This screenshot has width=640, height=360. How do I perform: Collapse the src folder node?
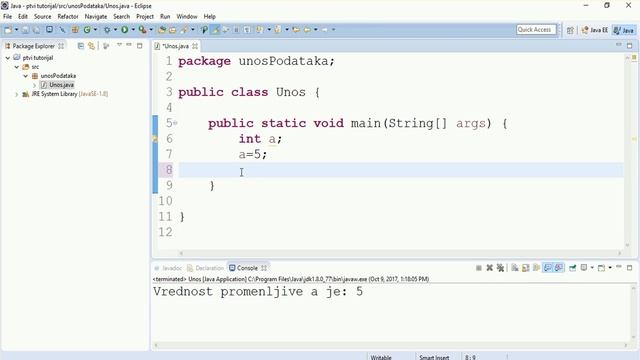coord(17,67)
